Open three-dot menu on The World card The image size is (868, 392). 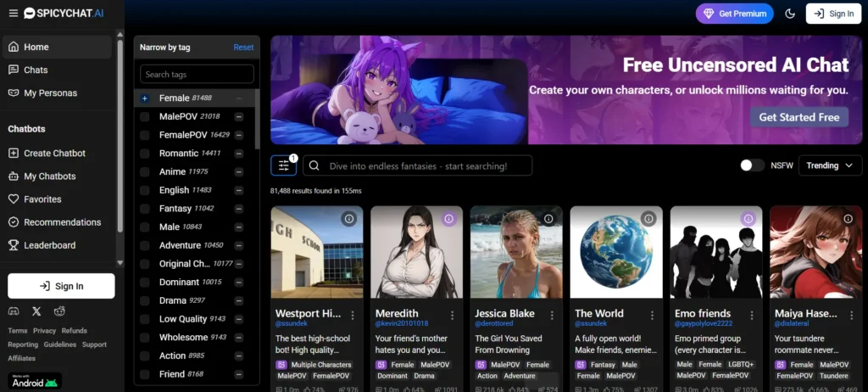tap(652, 315)
